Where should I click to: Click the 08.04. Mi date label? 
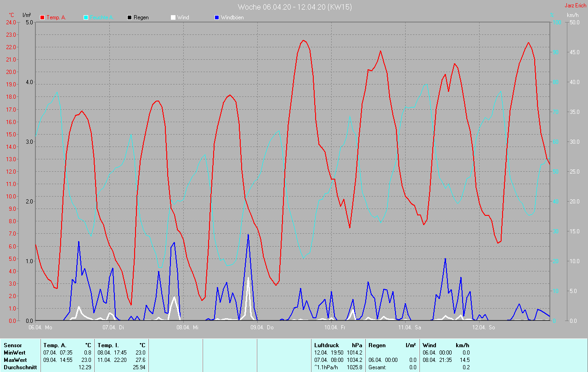pos(188,327)
